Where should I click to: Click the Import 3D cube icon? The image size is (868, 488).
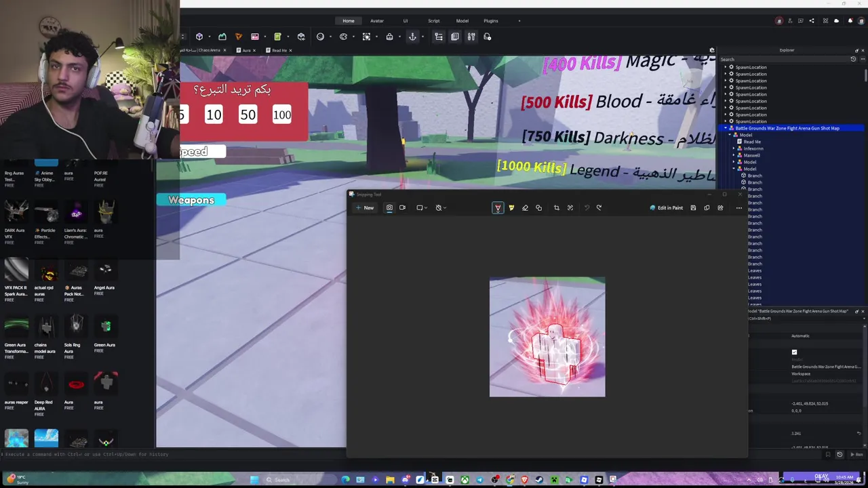click(x=301, y=37)
